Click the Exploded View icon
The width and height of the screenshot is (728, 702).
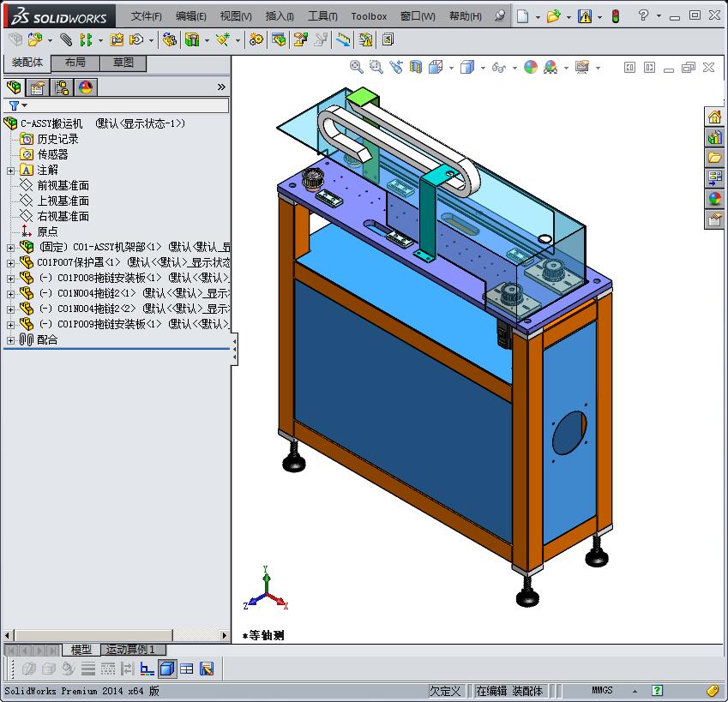click(x=300, y=40)
